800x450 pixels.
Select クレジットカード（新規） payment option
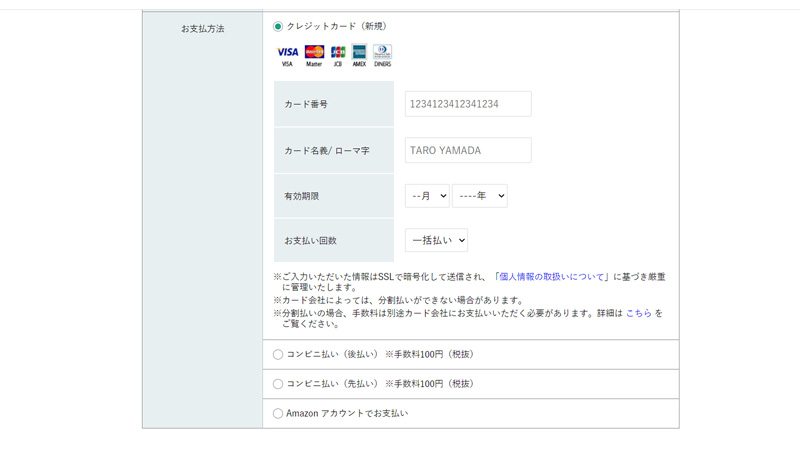click(x=278, y=26)
